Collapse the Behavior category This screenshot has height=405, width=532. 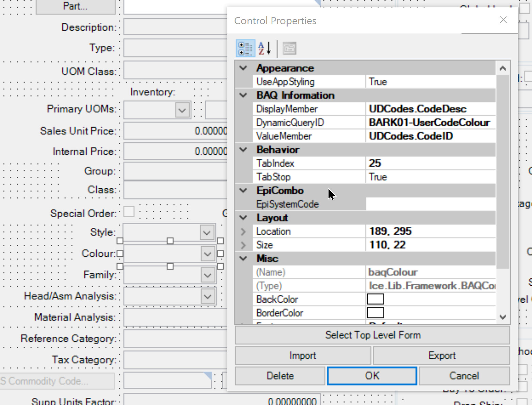[x=243, y=149]
